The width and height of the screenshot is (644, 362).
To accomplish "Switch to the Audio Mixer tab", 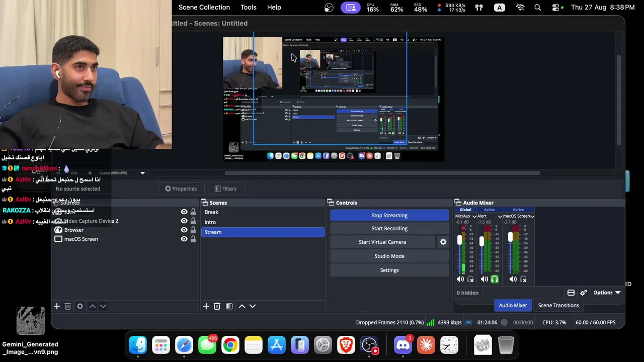I will (513, 305).
